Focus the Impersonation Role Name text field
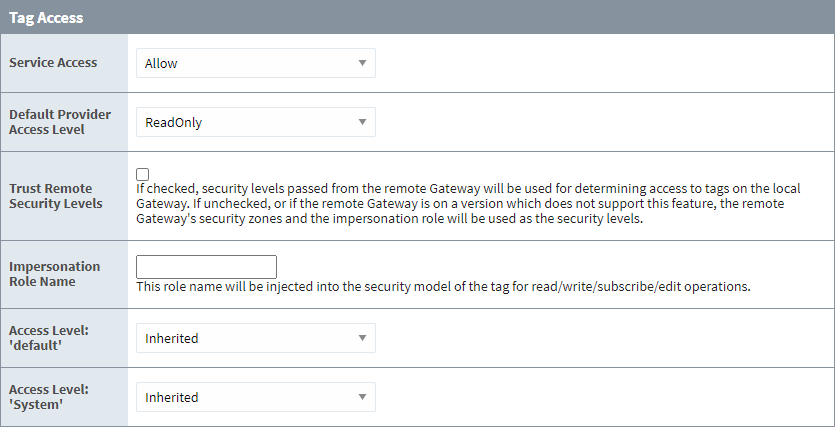836x429 pixels. [206, 267]
